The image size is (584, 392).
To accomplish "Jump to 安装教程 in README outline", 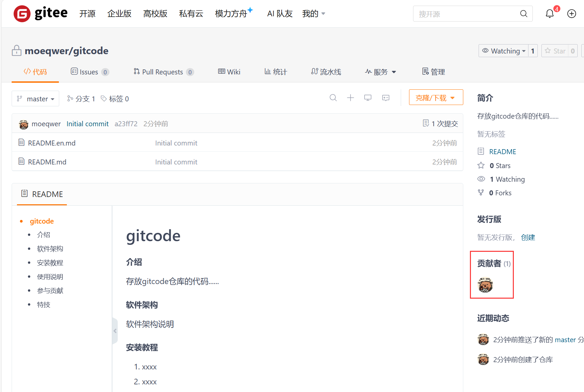I will (x=50, y=262).
